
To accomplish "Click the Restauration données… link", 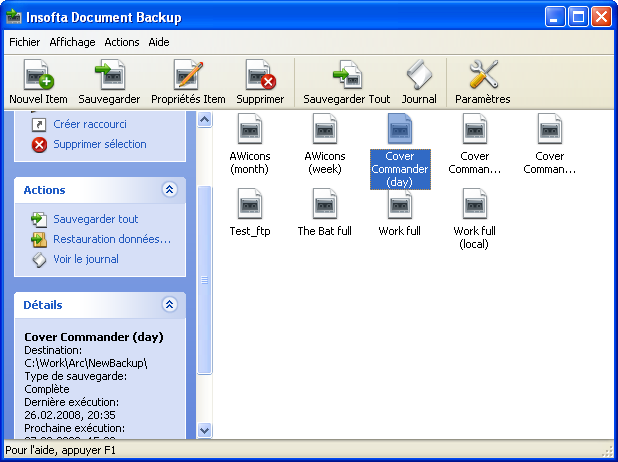I will tap(112, 239).
